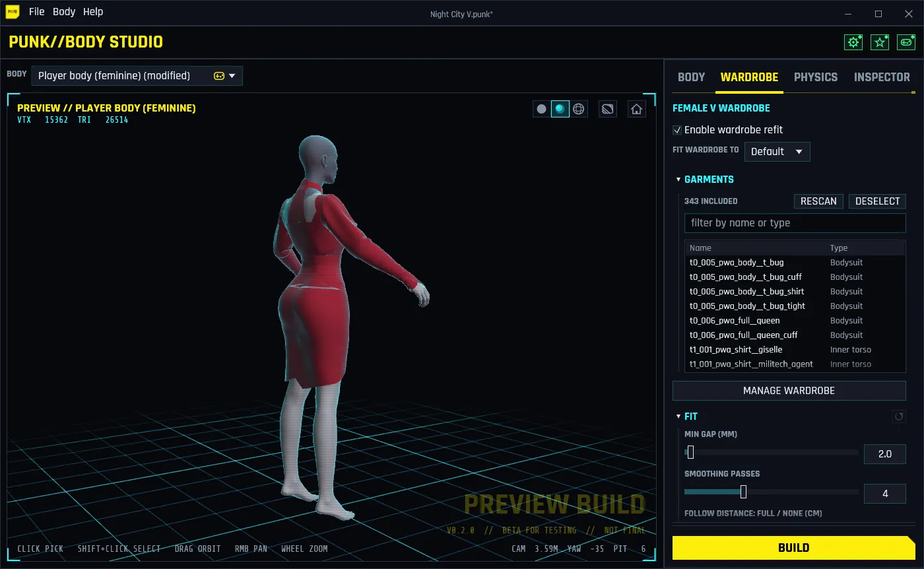The image size is (924, 569).
Task: Select the Wardrobe tab
Action: point(749,77)
